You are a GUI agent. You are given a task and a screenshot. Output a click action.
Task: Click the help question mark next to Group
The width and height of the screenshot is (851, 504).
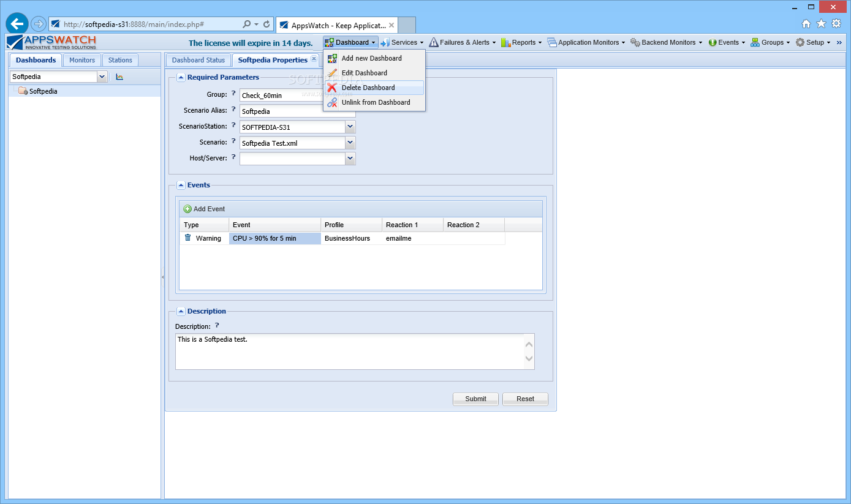coord(233,94)
